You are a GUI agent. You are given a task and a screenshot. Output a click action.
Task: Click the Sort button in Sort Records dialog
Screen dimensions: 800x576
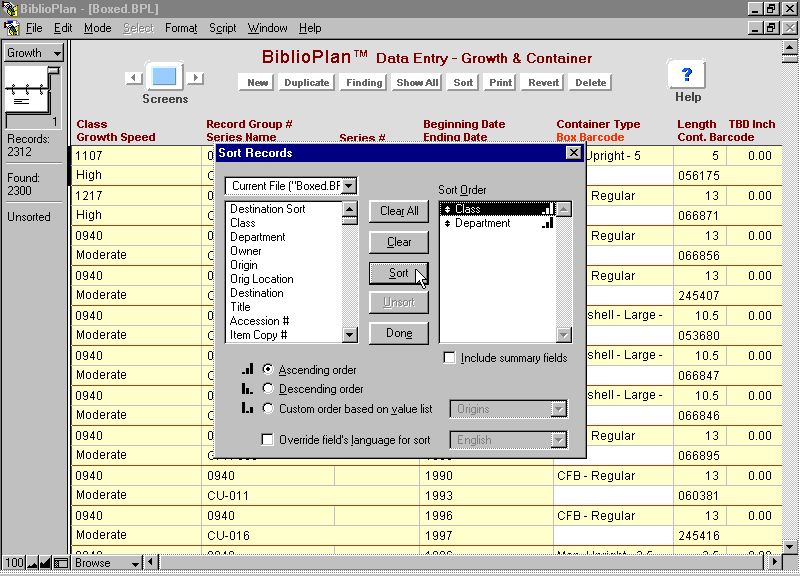click(x=399, y=273)
